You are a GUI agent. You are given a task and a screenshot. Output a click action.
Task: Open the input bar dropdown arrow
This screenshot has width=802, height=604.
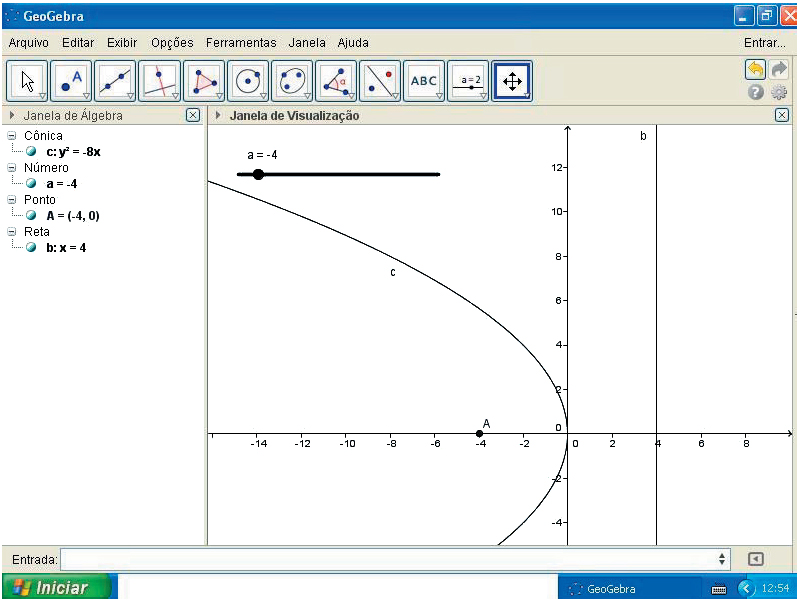point(722,559)
